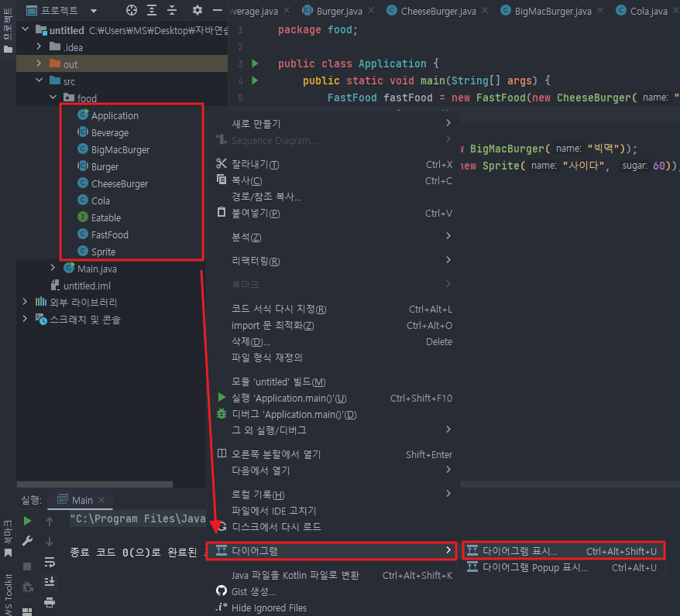680x616 pixels.
Task: Open the 로컬 기록 submenu
Action: coord(333,495)
